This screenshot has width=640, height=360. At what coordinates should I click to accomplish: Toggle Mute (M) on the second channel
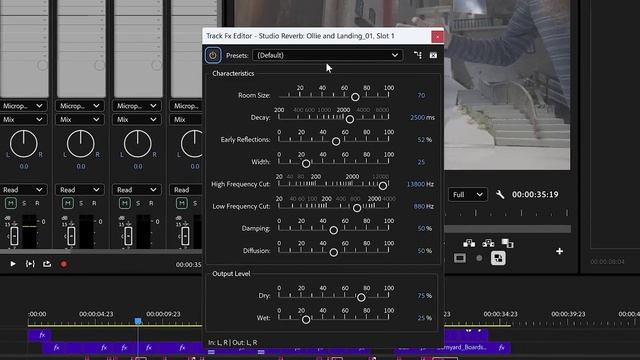(x=68, y=203)
